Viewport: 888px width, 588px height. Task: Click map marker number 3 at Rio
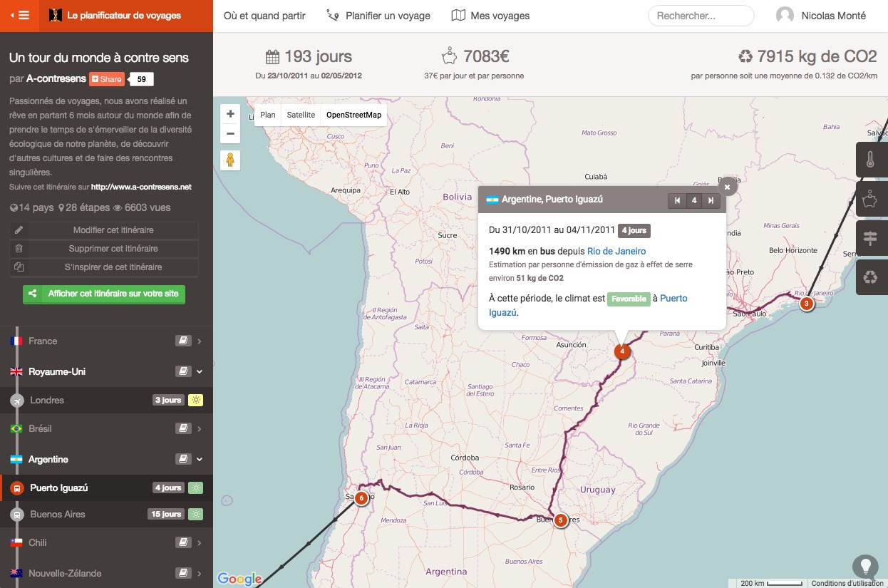806,304
